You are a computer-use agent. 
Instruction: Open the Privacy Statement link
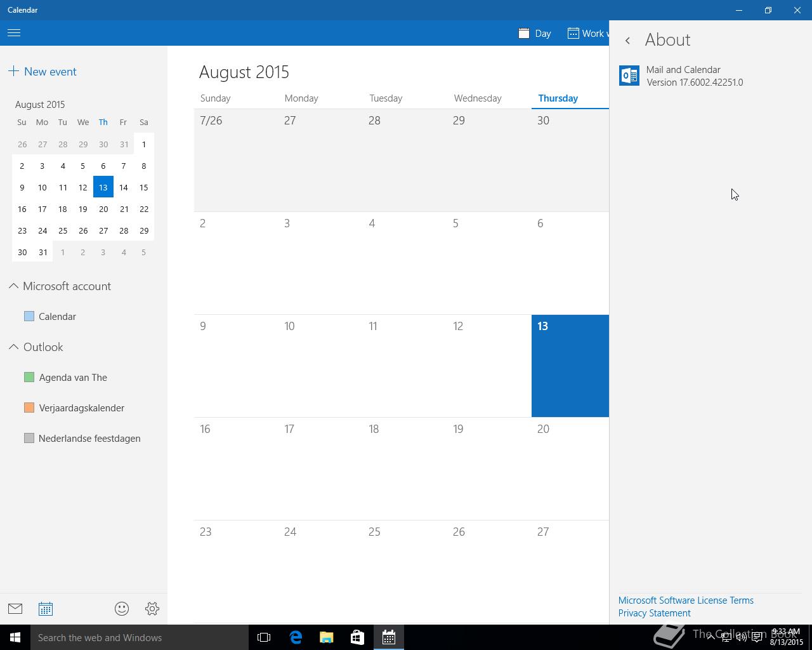tap(654, 613)
